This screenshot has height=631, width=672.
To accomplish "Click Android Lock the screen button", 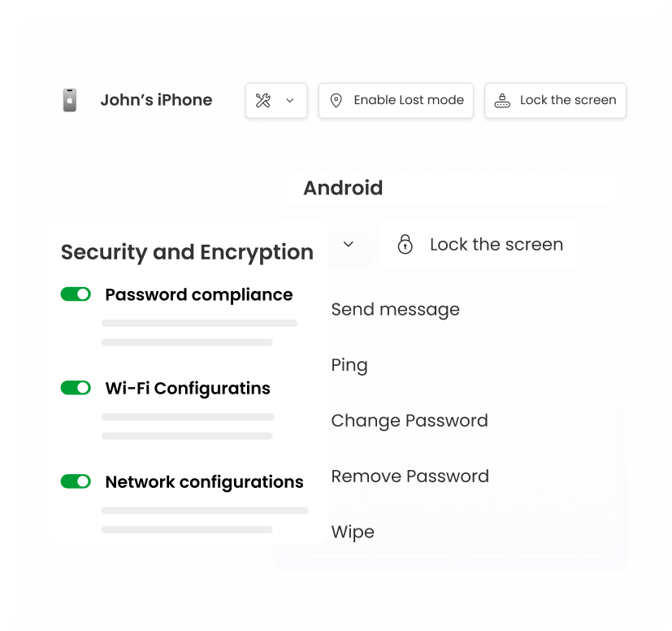I will pyautogui.click(x=479, y=244).
